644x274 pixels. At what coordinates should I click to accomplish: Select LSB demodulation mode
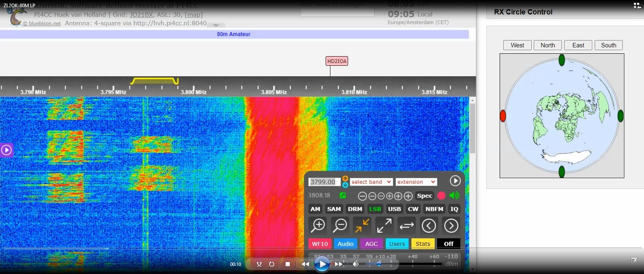375,209
